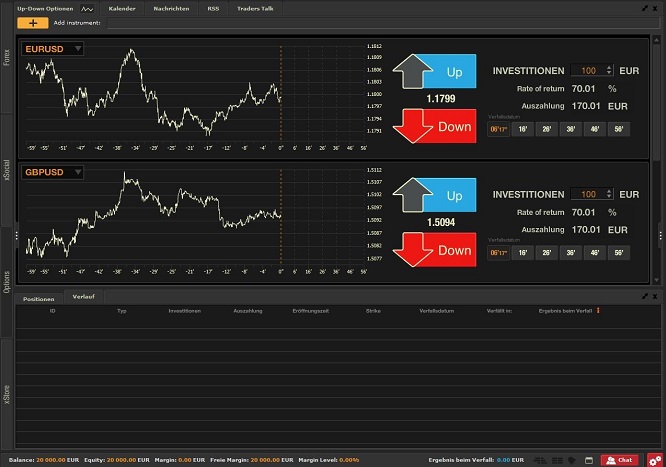Open the RSS tab

pos(213,8)
